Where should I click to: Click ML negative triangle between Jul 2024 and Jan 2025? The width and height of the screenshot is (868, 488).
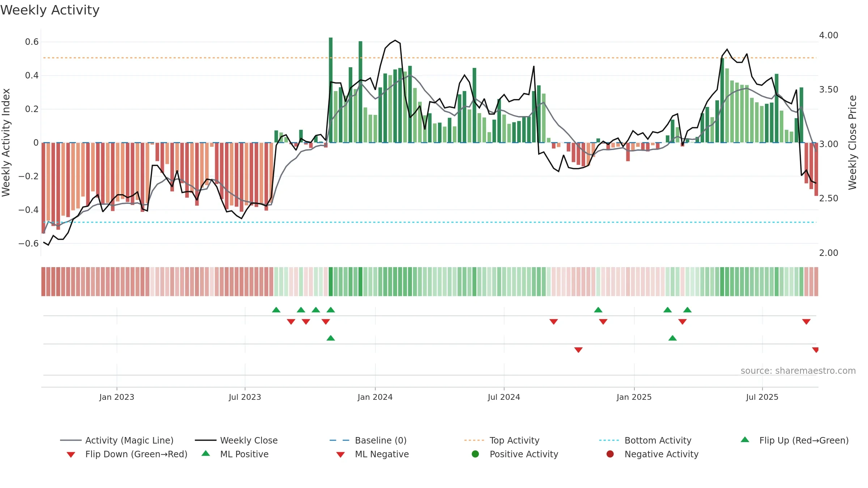click(578, 350)
